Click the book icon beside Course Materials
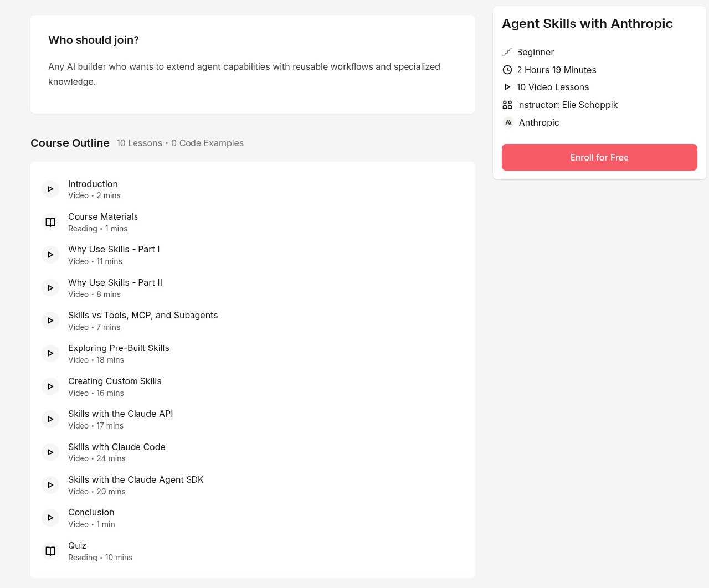The width and height of the screenshot is (709, 588). tap(50, 222)
